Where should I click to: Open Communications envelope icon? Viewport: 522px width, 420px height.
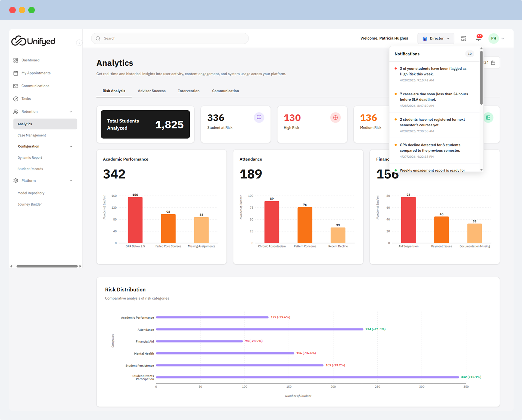click(16, 86)
